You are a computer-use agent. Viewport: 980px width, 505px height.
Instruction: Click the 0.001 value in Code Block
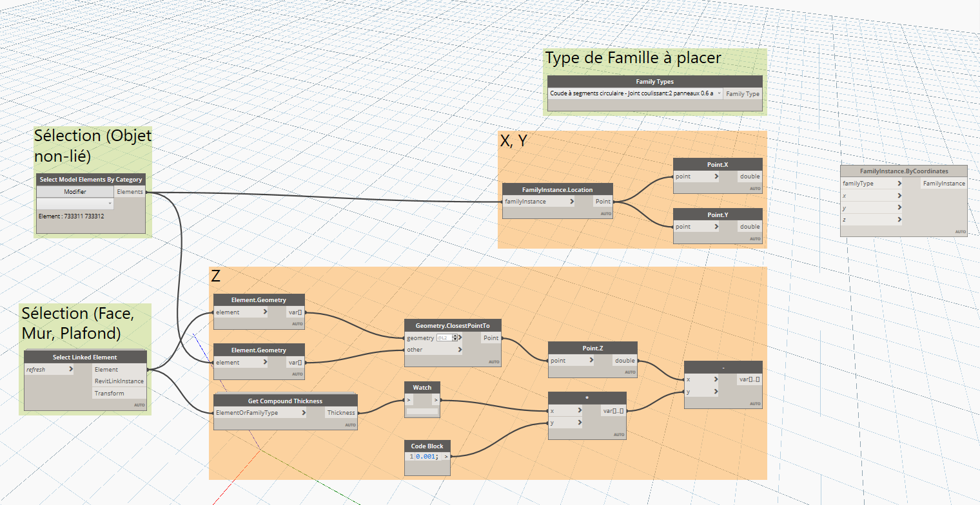[x=426, y=457]
